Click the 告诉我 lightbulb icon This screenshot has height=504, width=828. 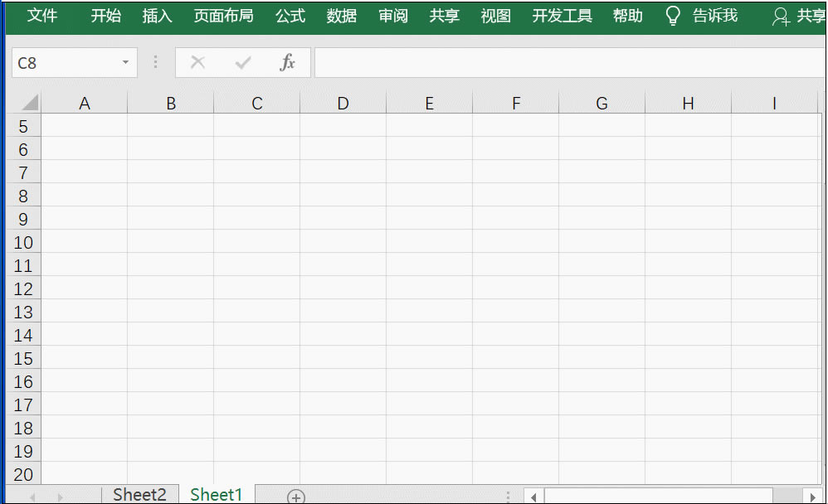coord(672,15)
